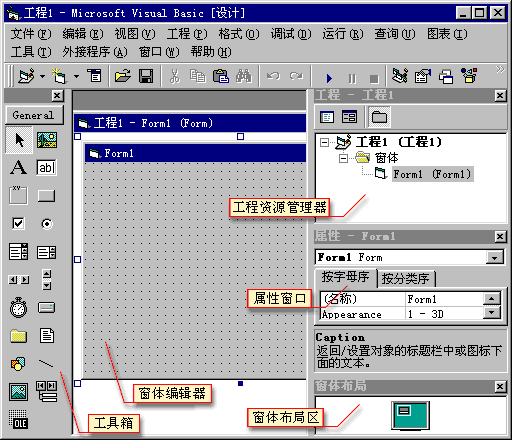Open Object Browser from the toolbar
Image resolution: width=512 pixels, height=440 pixels.
[469, 76]
